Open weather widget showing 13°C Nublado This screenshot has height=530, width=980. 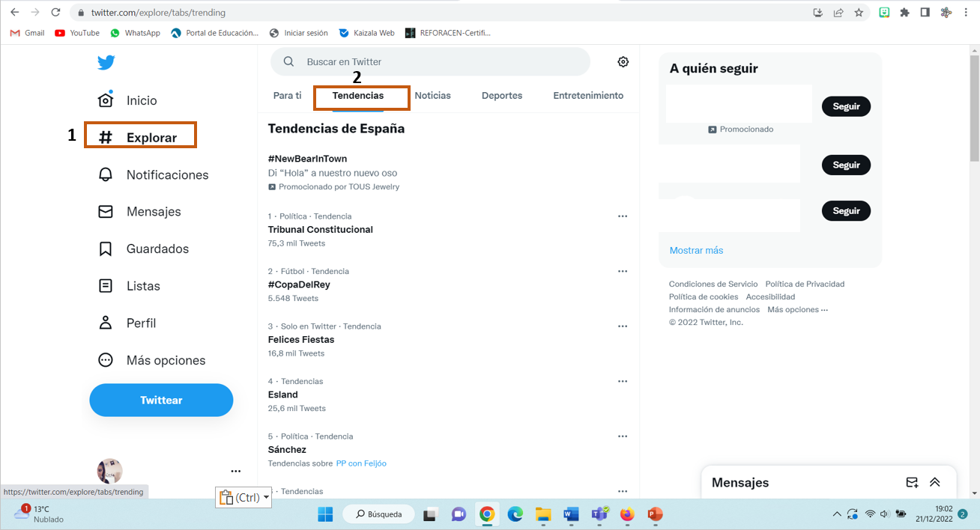(x=40, y=514)
